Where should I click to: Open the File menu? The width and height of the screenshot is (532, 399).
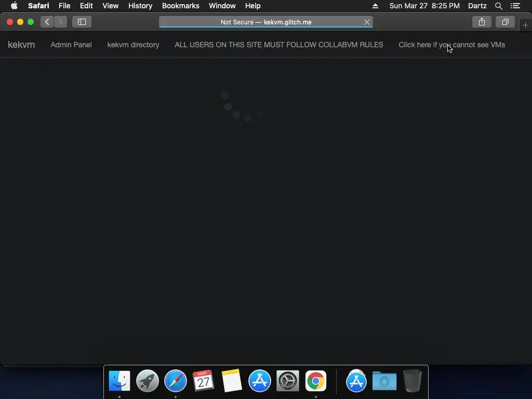(x=64, y=6)
